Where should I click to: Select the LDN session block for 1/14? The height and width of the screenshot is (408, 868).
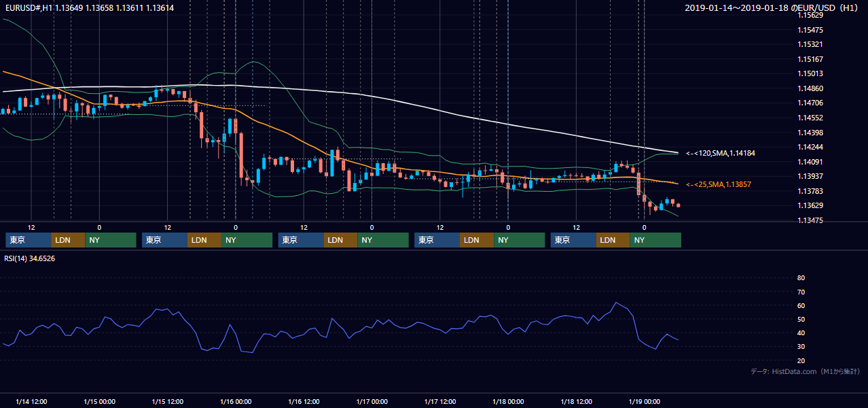pyautogui.click(x=69, y=240)
